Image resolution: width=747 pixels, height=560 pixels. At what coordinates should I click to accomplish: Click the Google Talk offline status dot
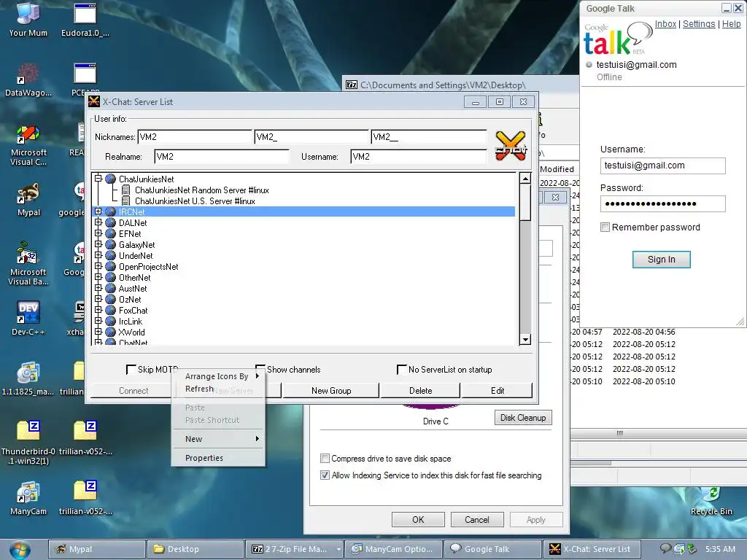pyautogui.click(x=589, y=64)
